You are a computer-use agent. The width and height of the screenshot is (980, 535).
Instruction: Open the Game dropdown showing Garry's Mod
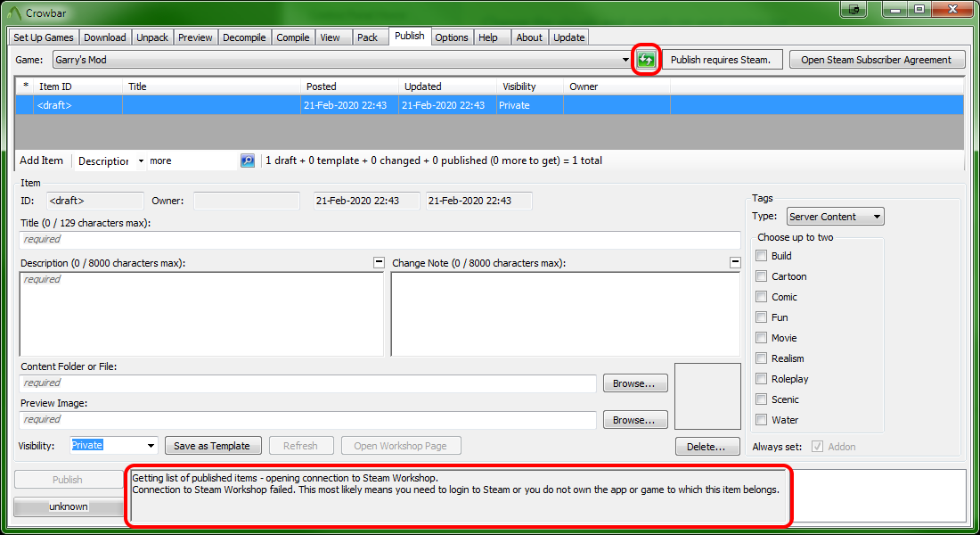(x=342, y=60)
